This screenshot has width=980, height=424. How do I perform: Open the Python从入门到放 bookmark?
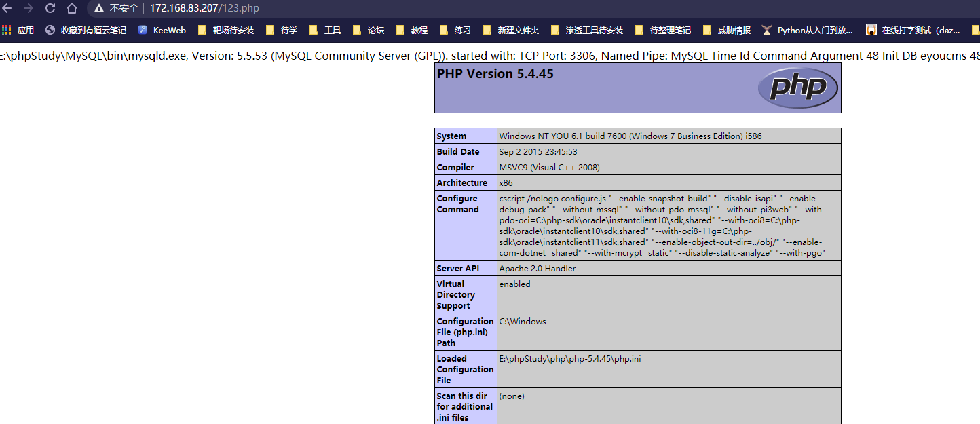click(807, 30)
